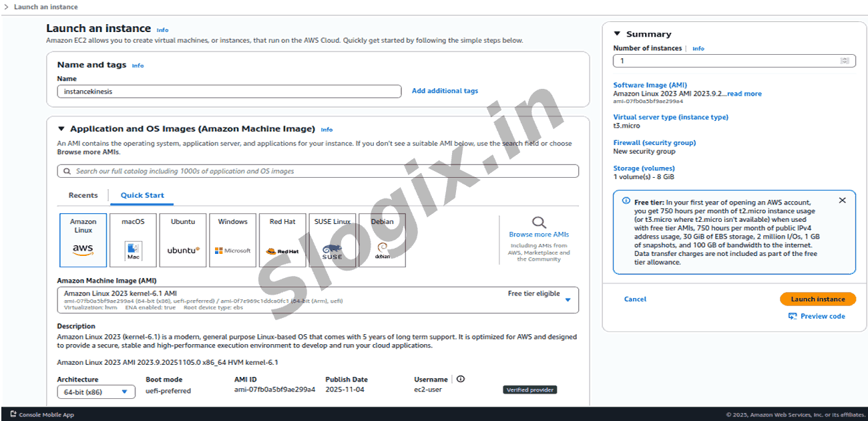This screenshot has height=421, width=868.
Task: Click the info icon beside Username
Action: point(460,379)
